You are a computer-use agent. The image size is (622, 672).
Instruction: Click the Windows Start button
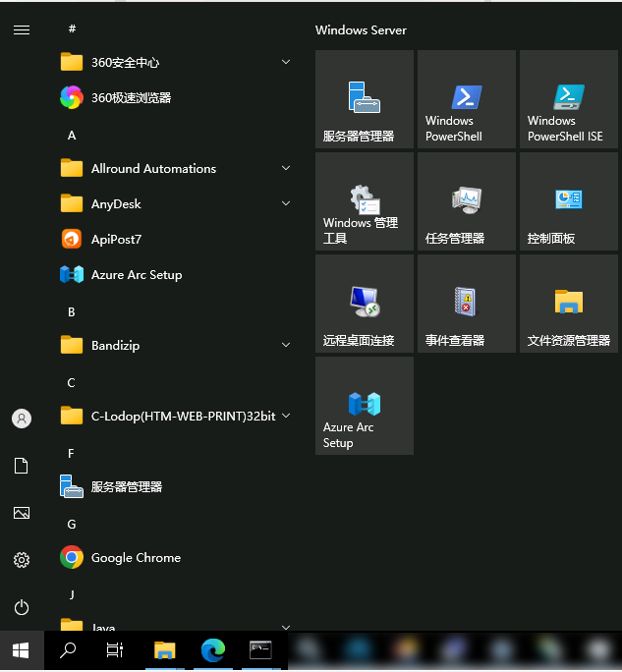pyautogui.click(x=21, y=650)
